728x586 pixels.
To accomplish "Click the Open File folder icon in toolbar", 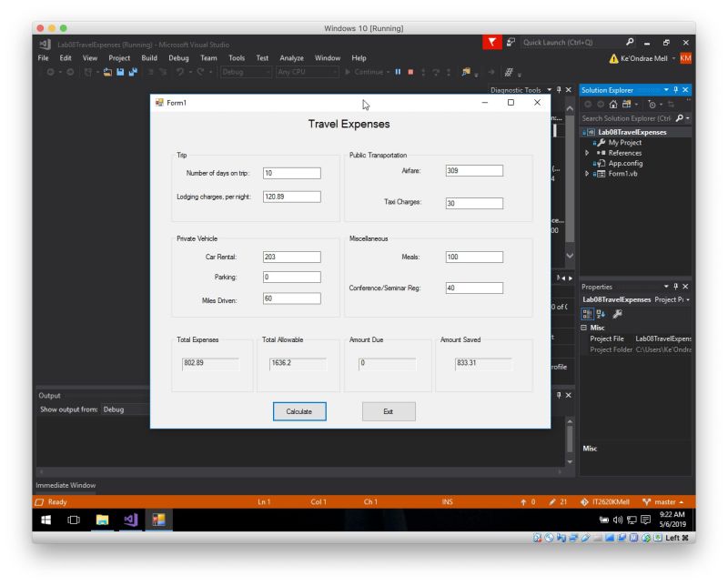I will point(107,72).
